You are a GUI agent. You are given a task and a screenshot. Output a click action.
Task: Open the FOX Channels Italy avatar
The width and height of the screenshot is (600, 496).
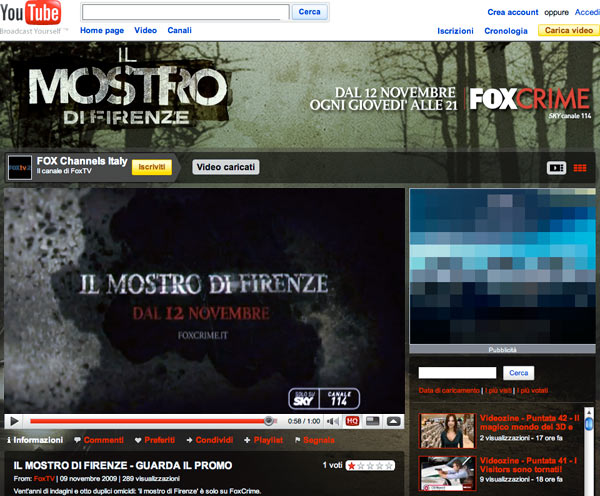point(19,167)
